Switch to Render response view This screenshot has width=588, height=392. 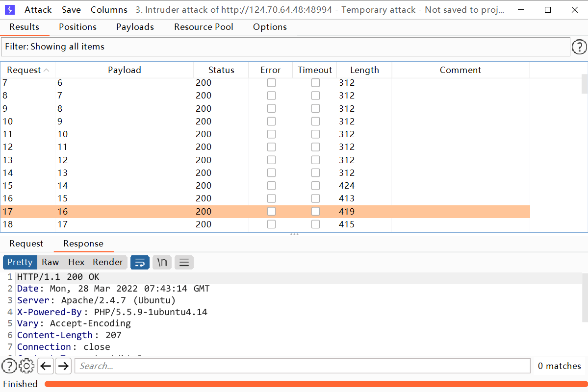point(107,262)
